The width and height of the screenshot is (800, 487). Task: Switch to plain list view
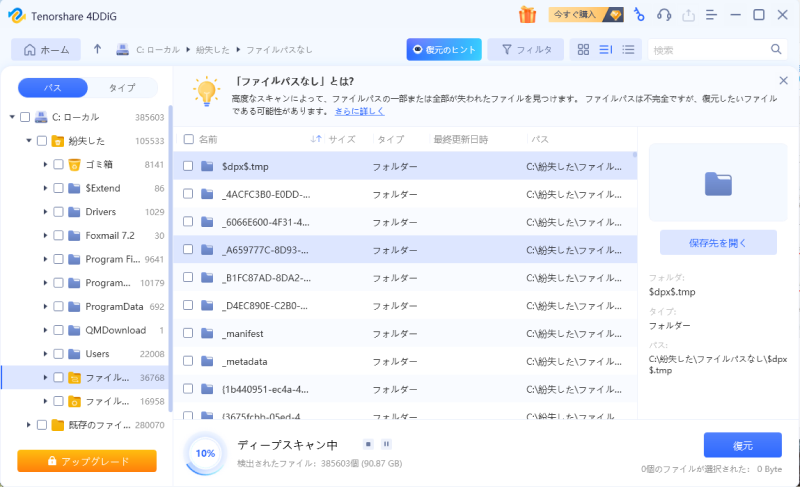pyautogui.click(x=628, y=49)
